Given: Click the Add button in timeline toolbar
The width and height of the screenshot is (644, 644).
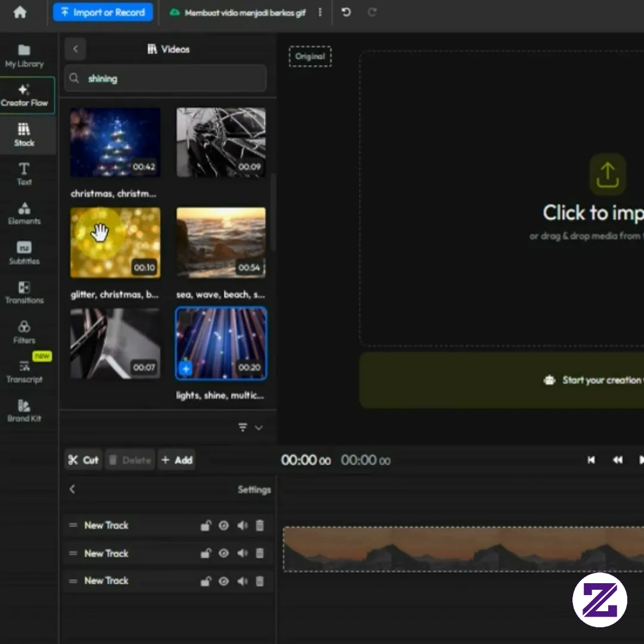Looking at the screenshot, I should click(x=177, y=460).
